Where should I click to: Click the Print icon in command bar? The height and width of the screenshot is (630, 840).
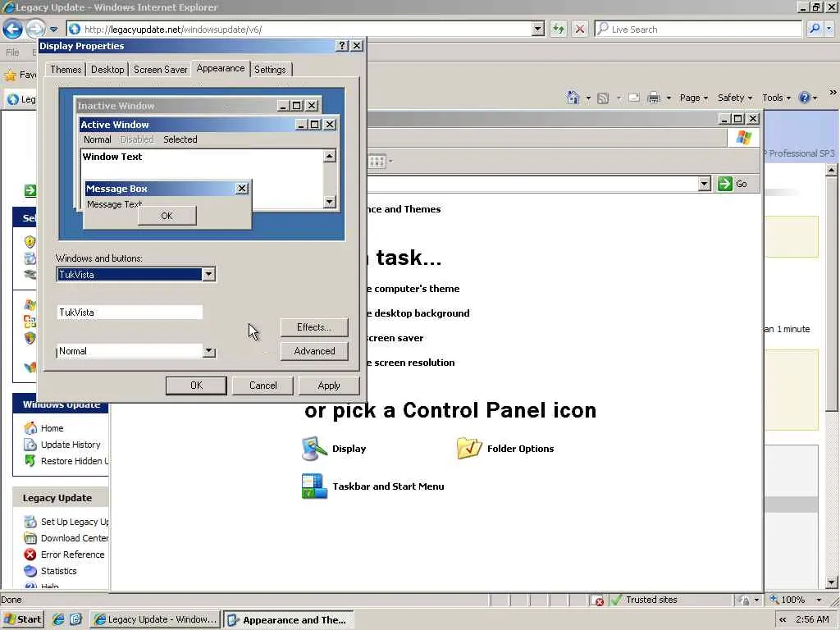point(654,98)
